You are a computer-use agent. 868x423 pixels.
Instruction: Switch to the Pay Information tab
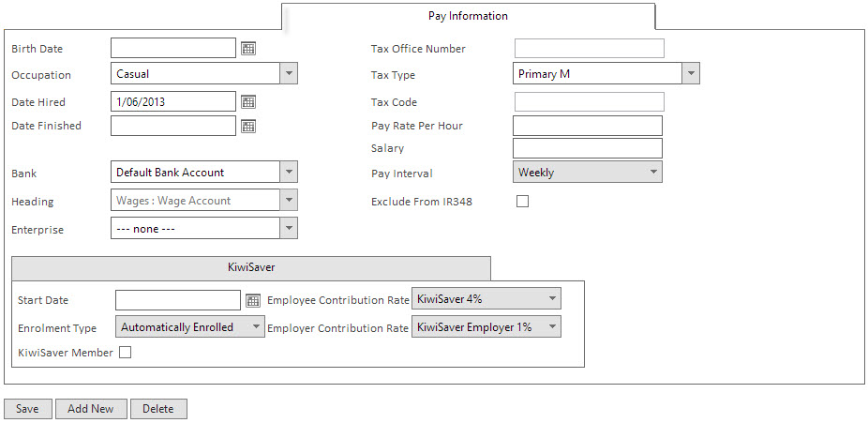click(469, 16)
